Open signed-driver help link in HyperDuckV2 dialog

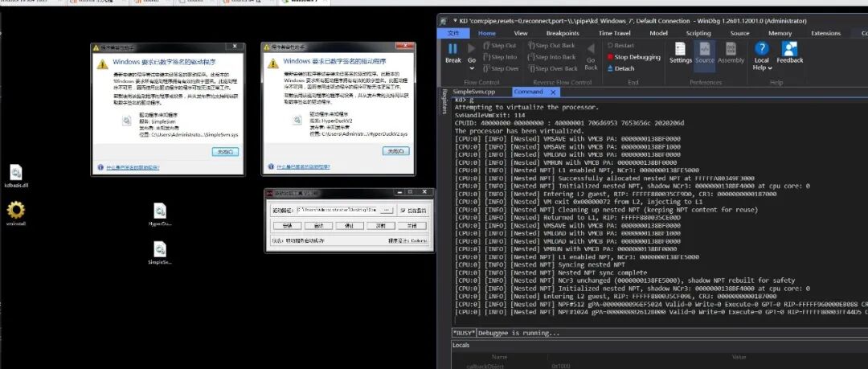[x=303, y=166]
